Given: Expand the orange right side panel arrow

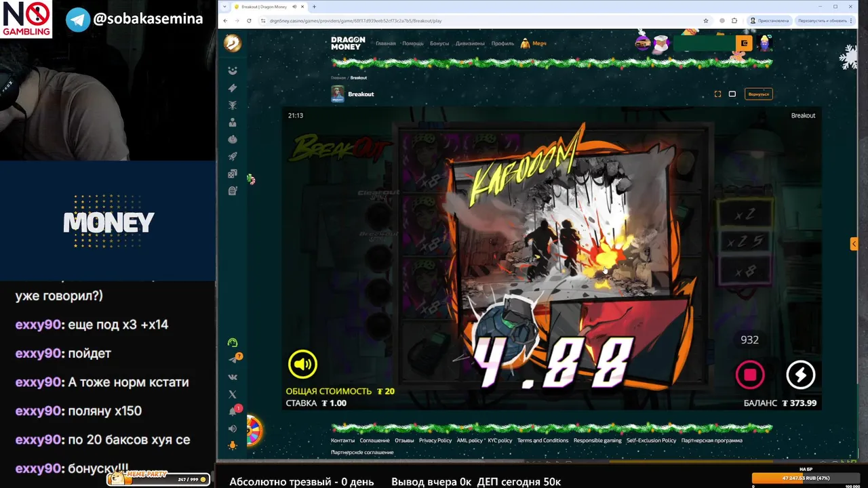Looking at the screenshot, I should click(854, 243).
